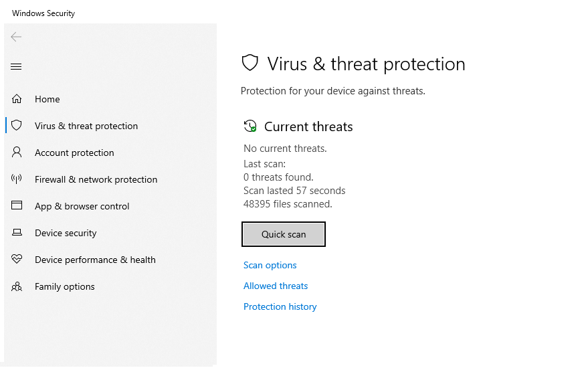Click the Home house icon
Screen dimensions: 588x370
pos(17,99)
